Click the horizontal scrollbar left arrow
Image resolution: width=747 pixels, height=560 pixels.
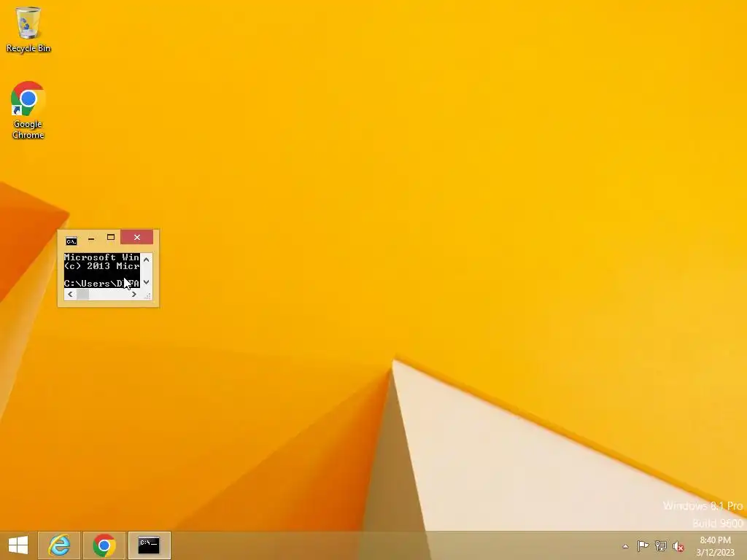[x=70, y=295]
